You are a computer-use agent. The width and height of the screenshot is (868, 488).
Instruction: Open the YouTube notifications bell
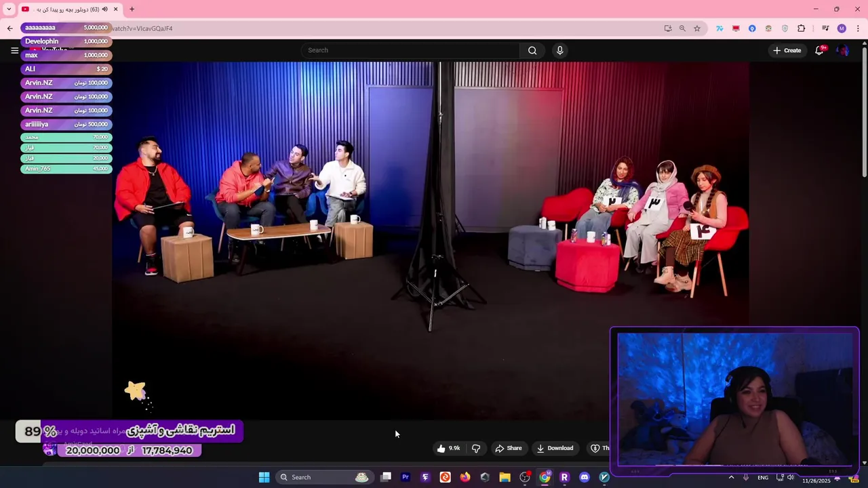(x=819, y=50)
